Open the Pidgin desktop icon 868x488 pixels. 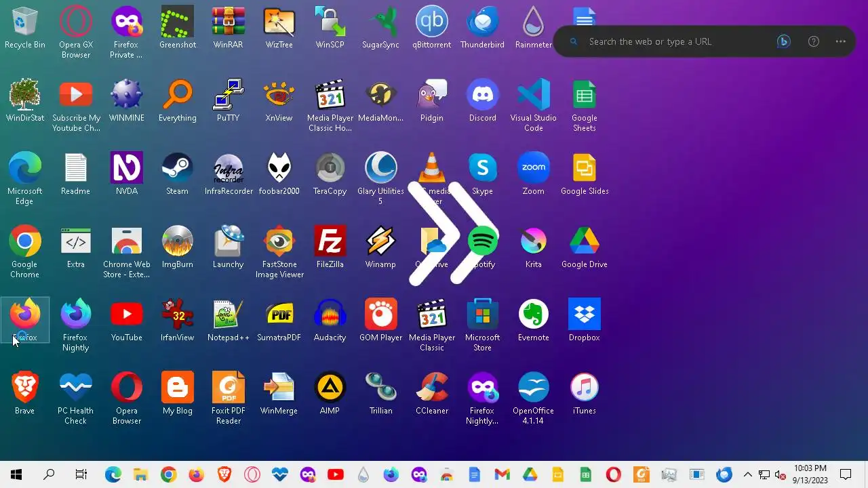point(431,102)
